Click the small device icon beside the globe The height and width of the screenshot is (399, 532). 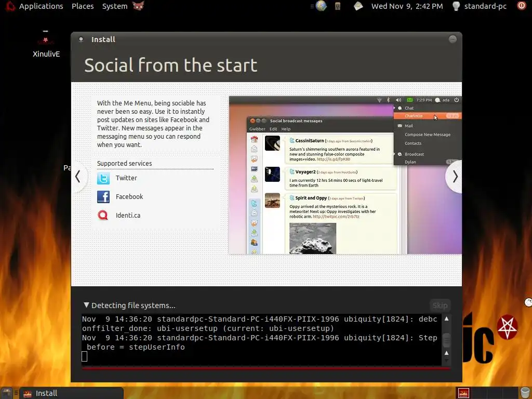tap(338, 6)
